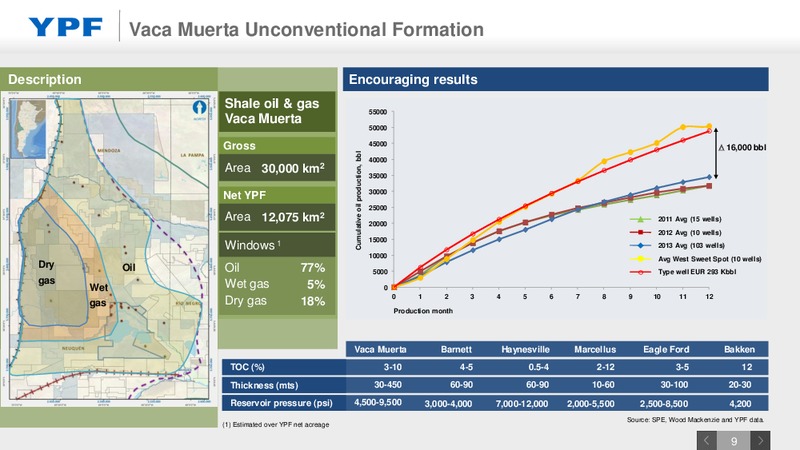Click the 'Vaca Muerta' table column header
Viewport: 800px width, 450px height.
(x=380, y=349)
